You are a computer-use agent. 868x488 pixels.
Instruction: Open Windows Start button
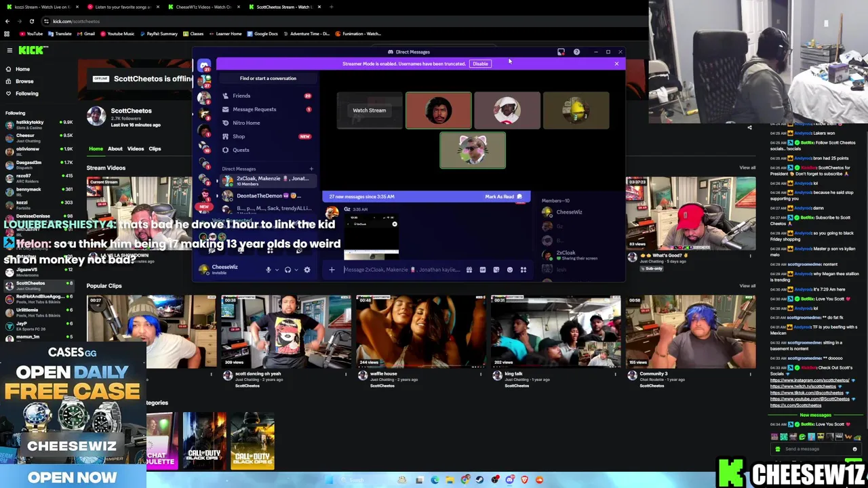pos(330,480)
